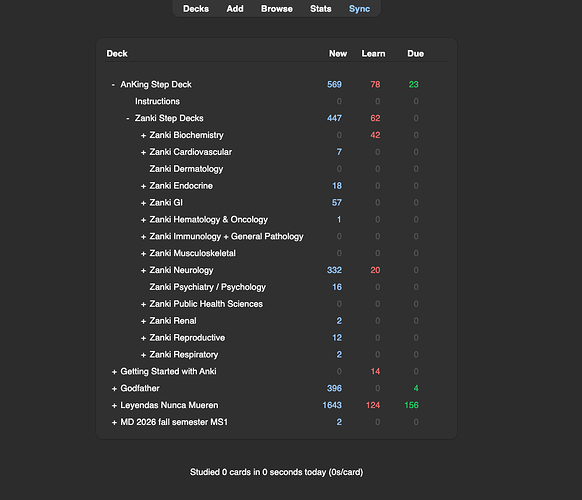The width and height of the screenshot is (582, 500).
Task: Expand MD 2026 fall semester MS1
Action: (114, 422)
